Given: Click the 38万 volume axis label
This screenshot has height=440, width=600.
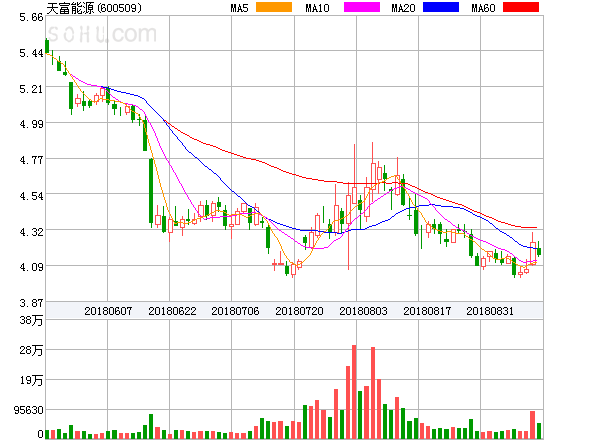Looking at the screenshot, I should coord(31,320).
